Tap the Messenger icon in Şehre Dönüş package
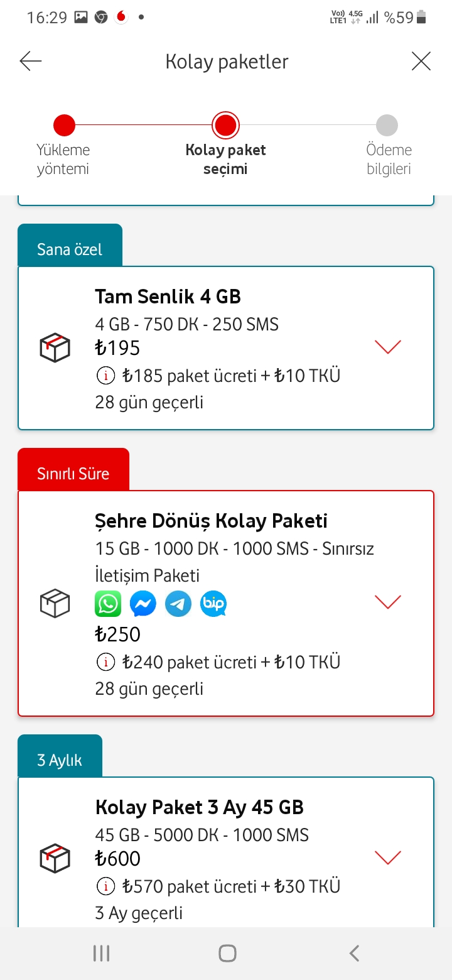 point(143,604)
